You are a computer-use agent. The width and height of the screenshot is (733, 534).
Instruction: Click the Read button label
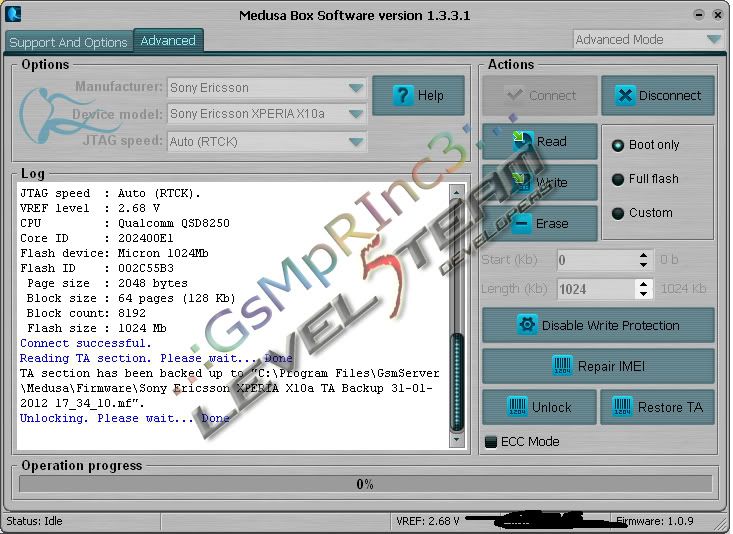click(552, 141)
